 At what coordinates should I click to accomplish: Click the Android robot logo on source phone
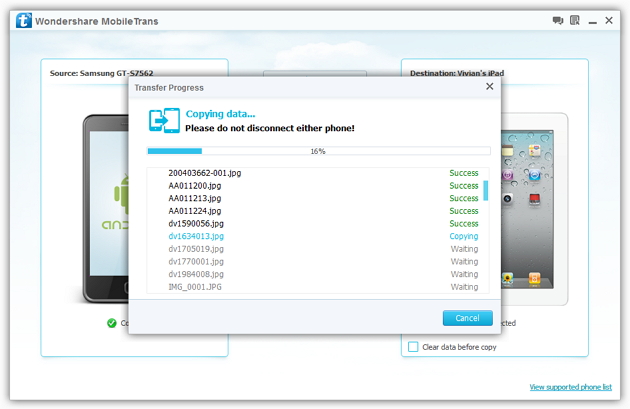(x=122, y=195)
